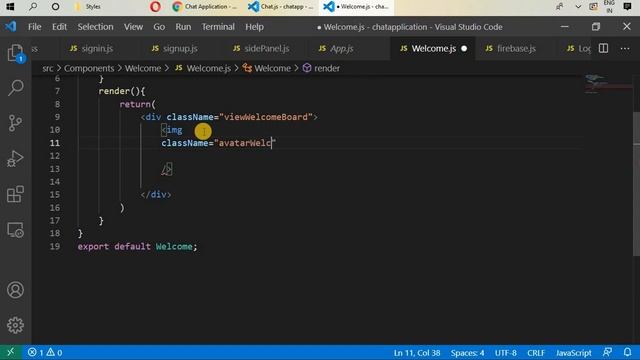Show hidden tray icons chevron

coord(578,7)
